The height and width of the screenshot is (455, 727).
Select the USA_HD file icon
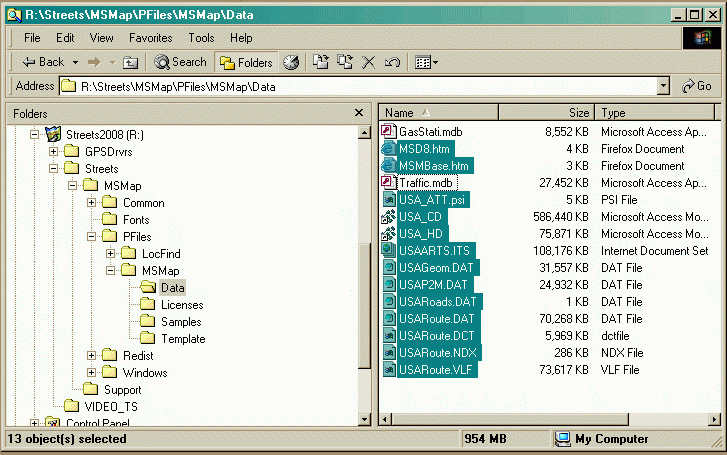tap(388, 233)
